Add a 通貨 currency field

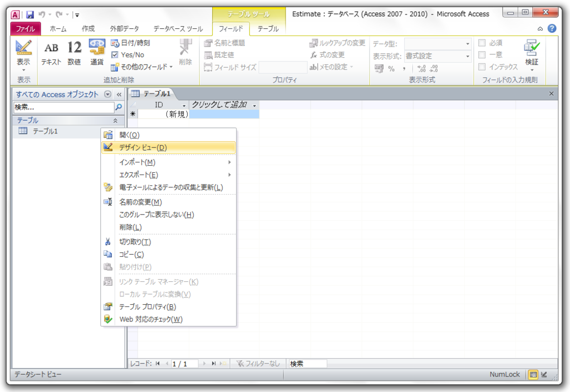(x=97, y=53)
